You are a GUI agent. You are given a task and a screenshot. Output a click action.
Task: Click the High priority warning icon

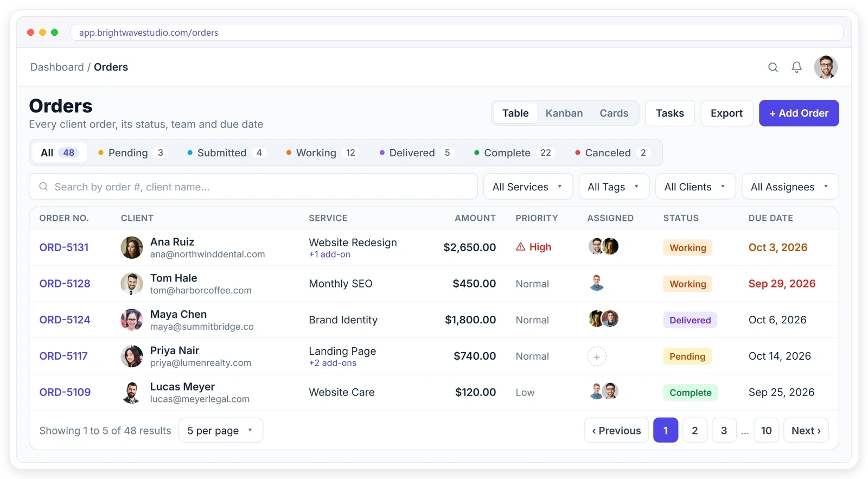[x=521, y=247]
